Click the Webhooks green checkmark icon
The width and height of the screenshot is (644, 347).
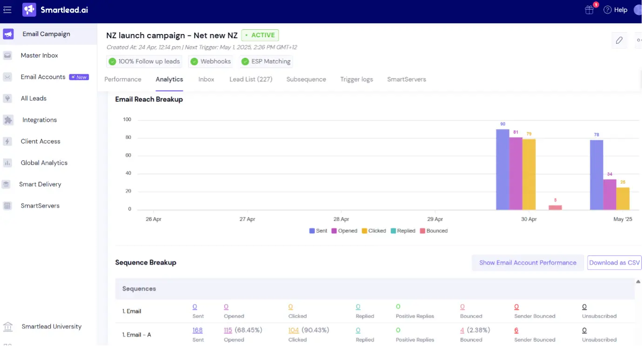click(194, 61)
